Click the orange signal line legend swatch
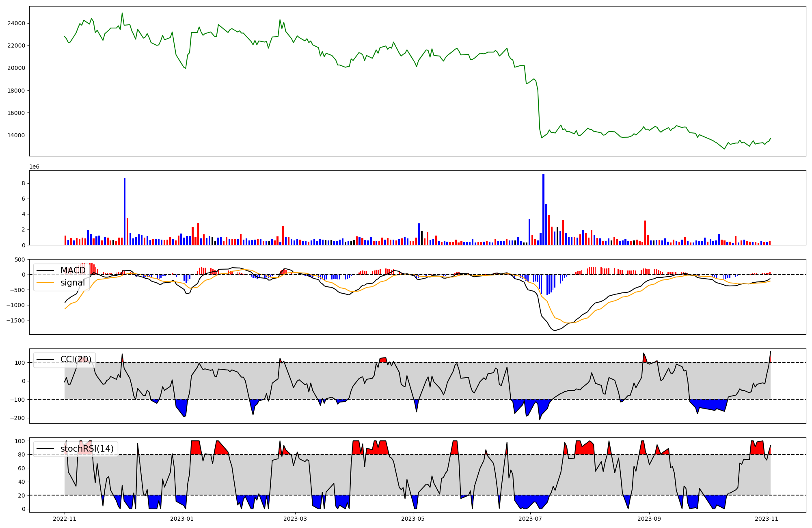The height and width of the screenshot is (528, 812). [45, 283]
